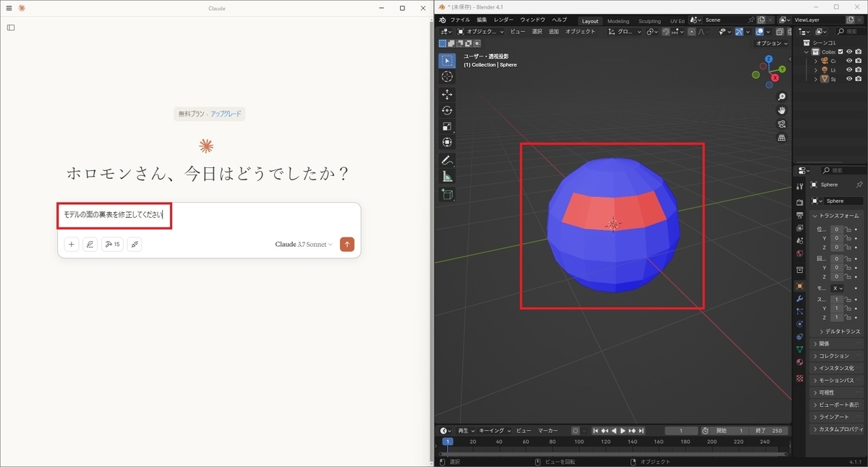Select the Measure tool
The image size is (868, 467).
[447, 176]
